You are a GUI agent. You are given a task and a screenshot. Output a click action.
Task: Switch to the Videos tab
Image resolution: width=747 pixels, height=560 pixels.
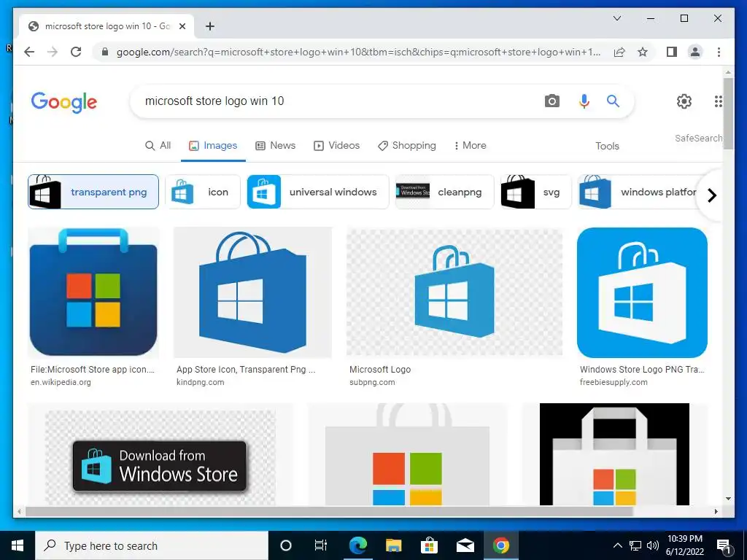336,146
